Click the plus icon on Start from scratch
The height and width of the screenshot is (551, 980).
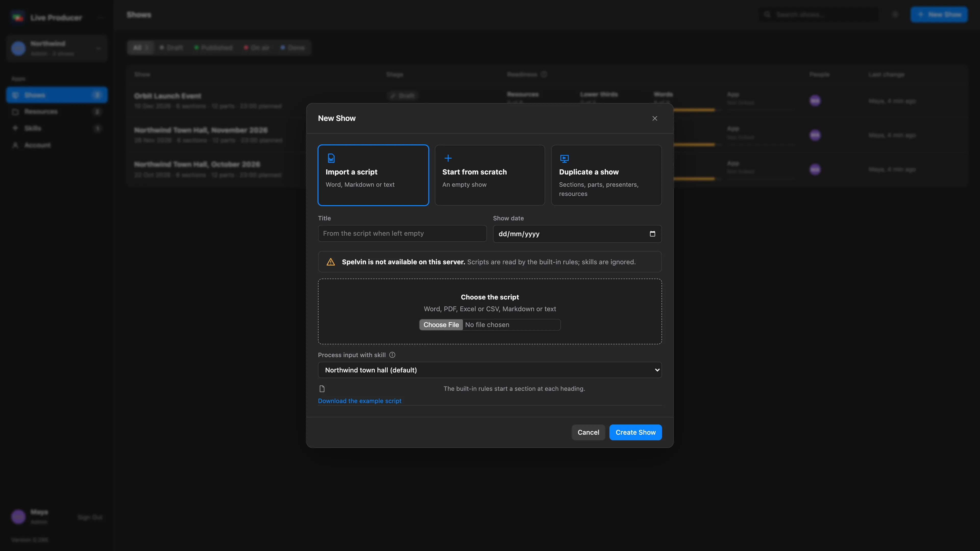pos(448,158)
